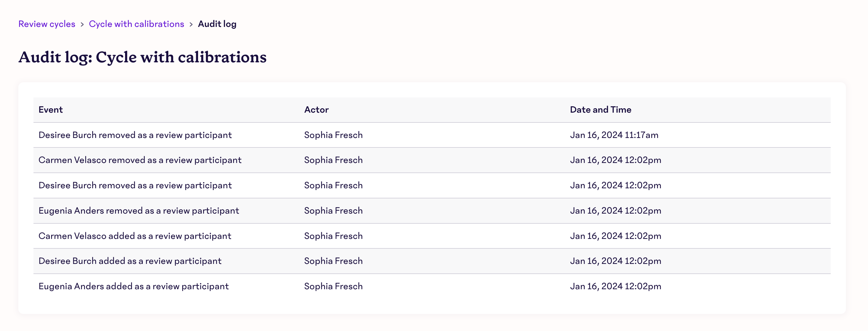Viewport: 868px width, 331px height.
Task: Select the Carmen Velasco removed event row
Action: [x=432, y=160]
